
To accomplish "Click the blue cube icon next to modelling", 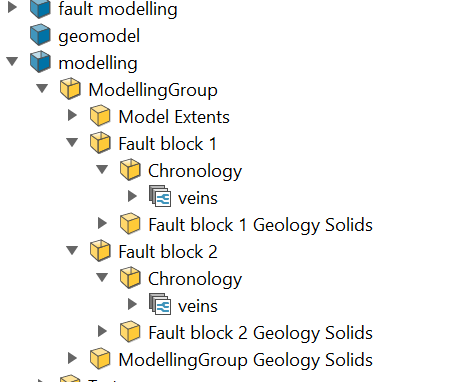I will 40,62.
